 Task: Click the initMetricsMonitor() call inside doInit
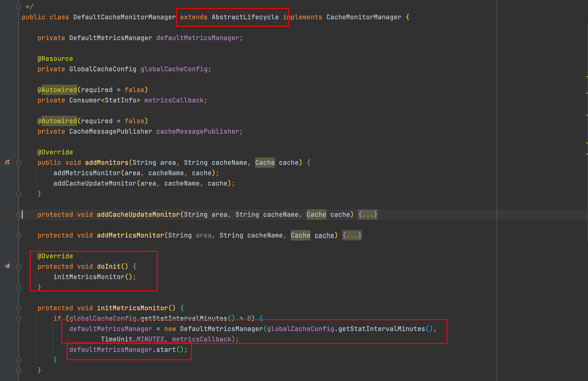[93, 277]
